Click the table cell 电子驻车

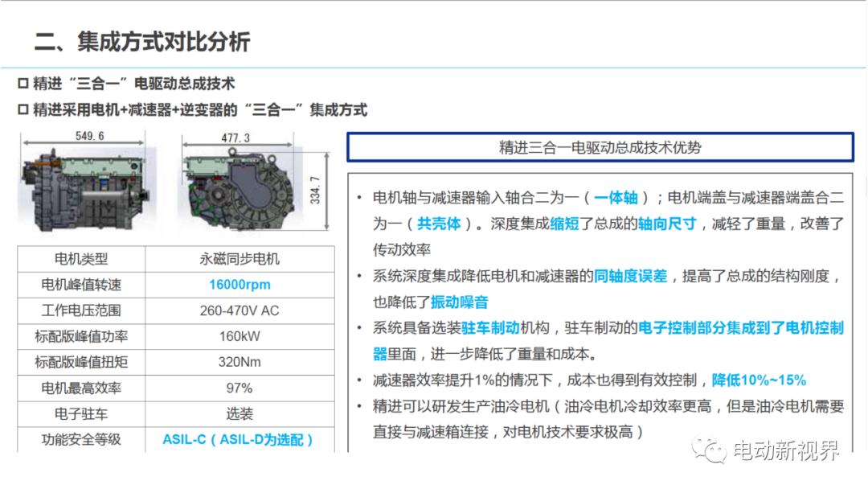coord(81,413)
